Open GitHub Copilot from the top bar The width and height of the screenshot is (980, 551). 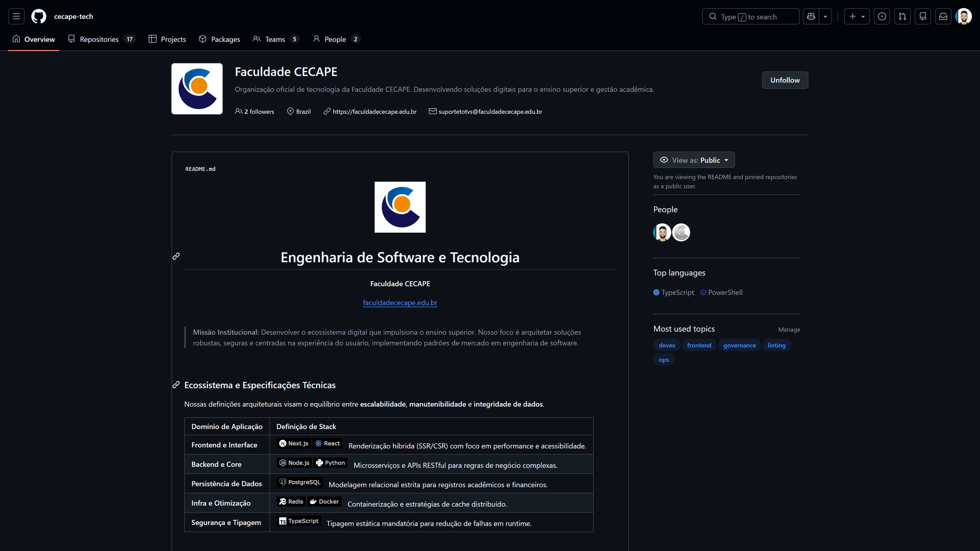(x=811, y=16)
